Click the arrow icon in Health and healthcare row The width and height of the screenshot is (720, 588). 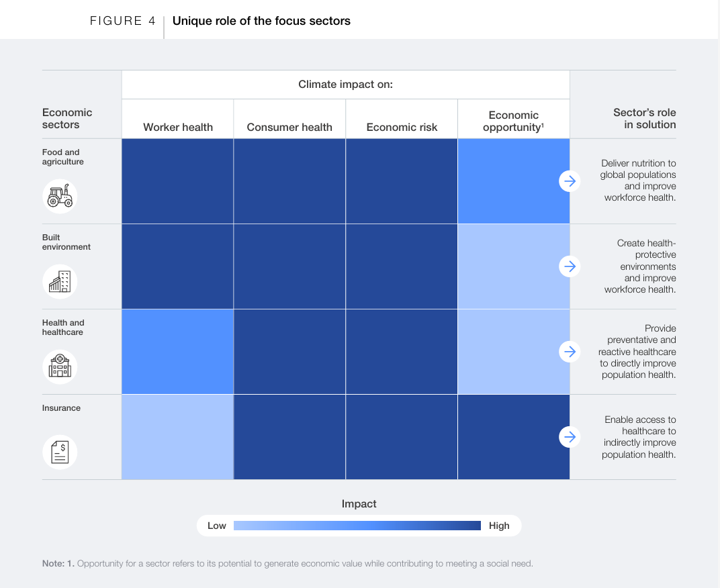[x=570, y=352]
